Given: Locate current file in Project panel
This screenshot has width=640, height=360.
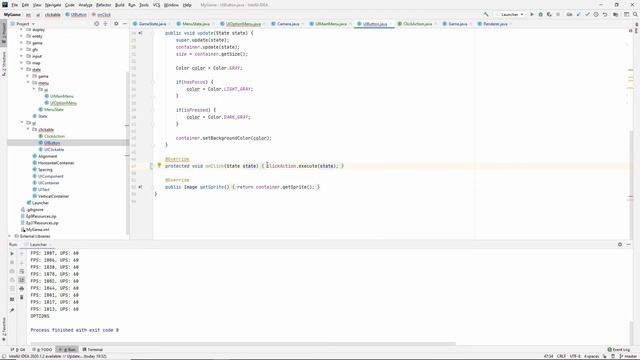Looking at the screenshot, I should [x=97, y=24].
